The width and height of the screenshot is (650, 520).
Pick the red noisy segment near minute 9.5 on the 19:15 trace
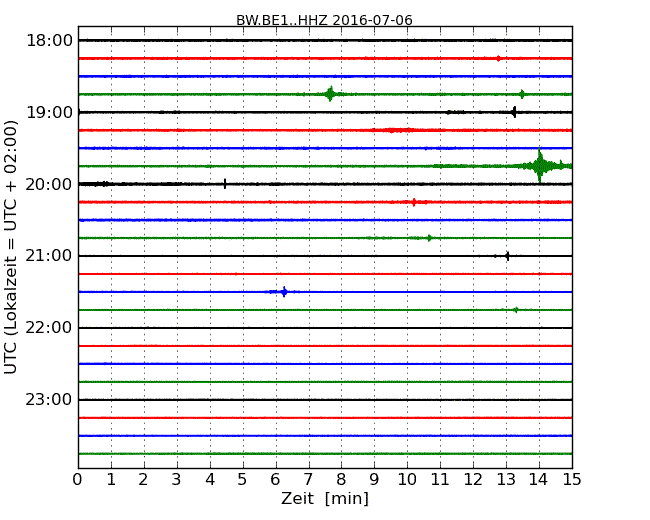(394, 130)
